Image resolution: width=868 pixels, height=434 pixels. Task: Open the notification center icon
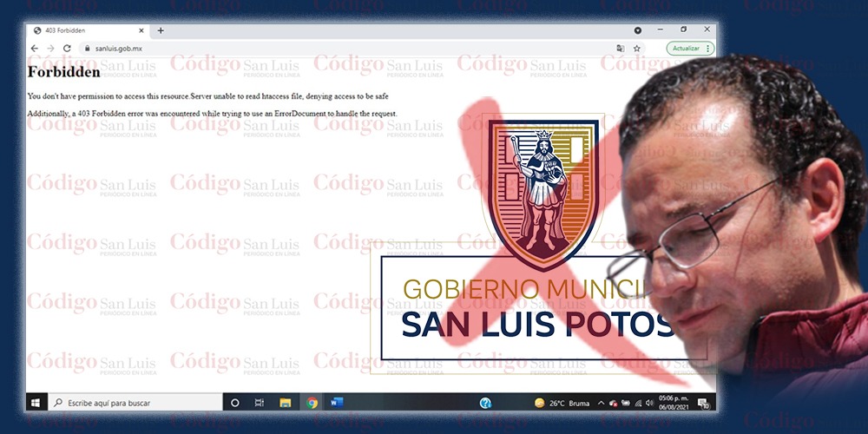(703, 404)
